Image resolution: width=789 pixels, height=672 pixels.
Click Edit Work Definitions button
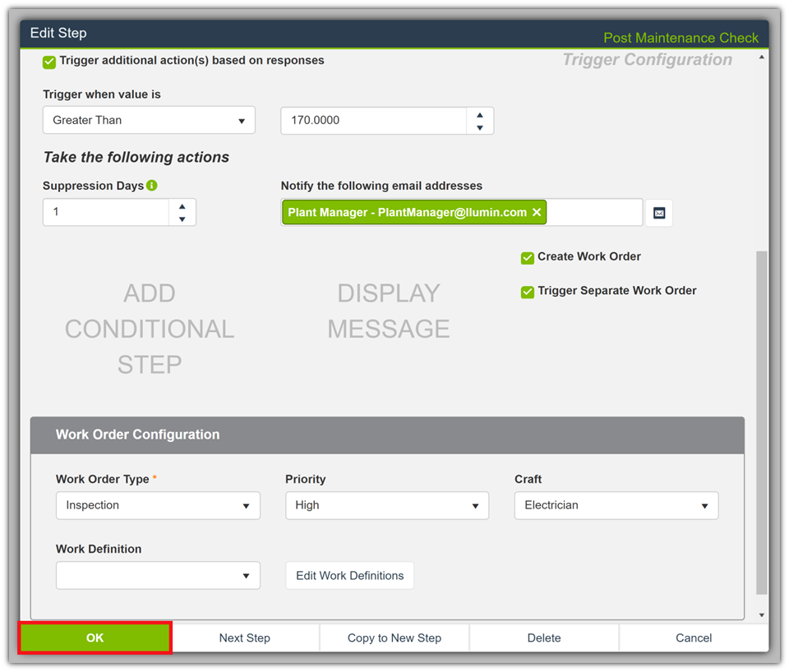pos(349,576)
